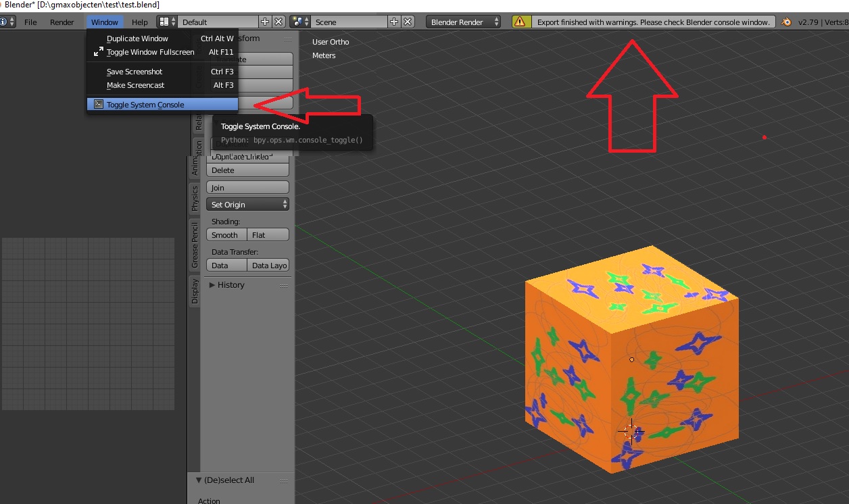The height and width of the screenshot is (504, 849).
Task: Add a new scene with plus icon
Action: pyautogui.click(x=394, y=22)
